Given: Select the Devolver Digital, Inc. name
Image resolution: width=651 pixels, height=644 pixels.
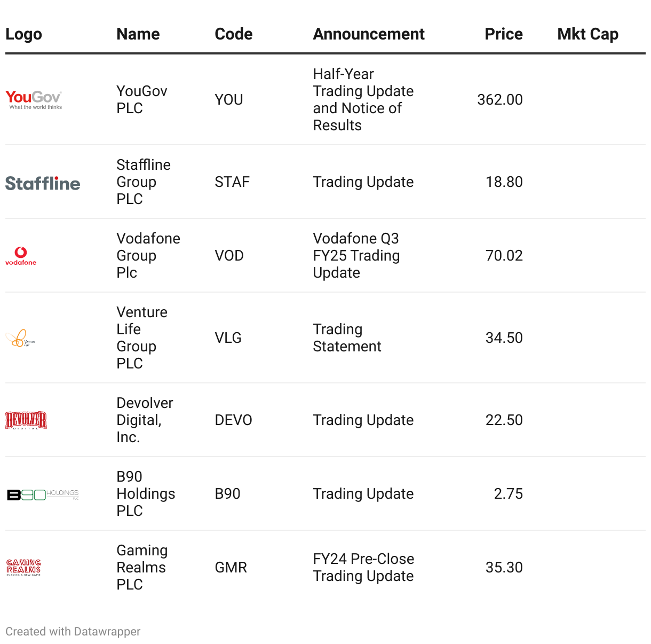Looking at the screenshot, I should coord(145,420).
